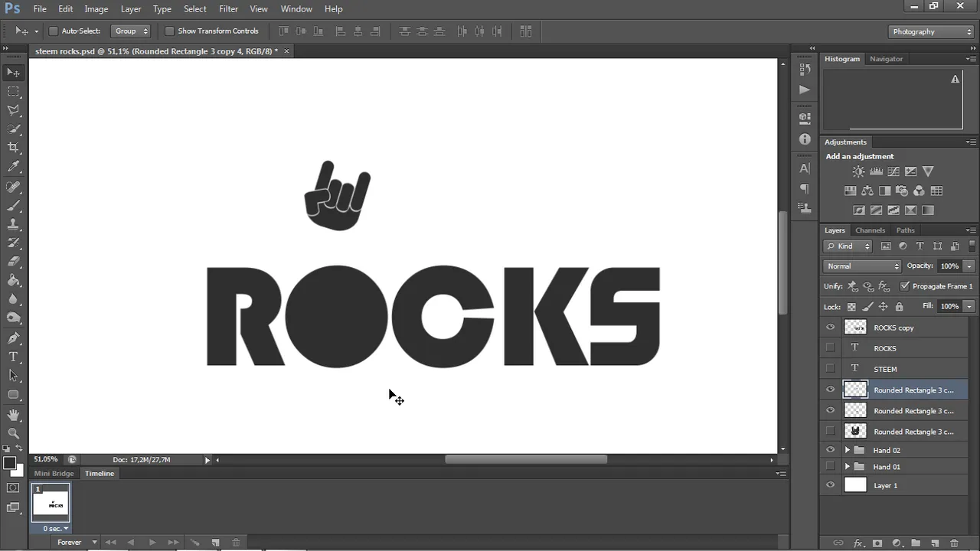
Task: Select the Zoom tool
Action: (14, 433)
